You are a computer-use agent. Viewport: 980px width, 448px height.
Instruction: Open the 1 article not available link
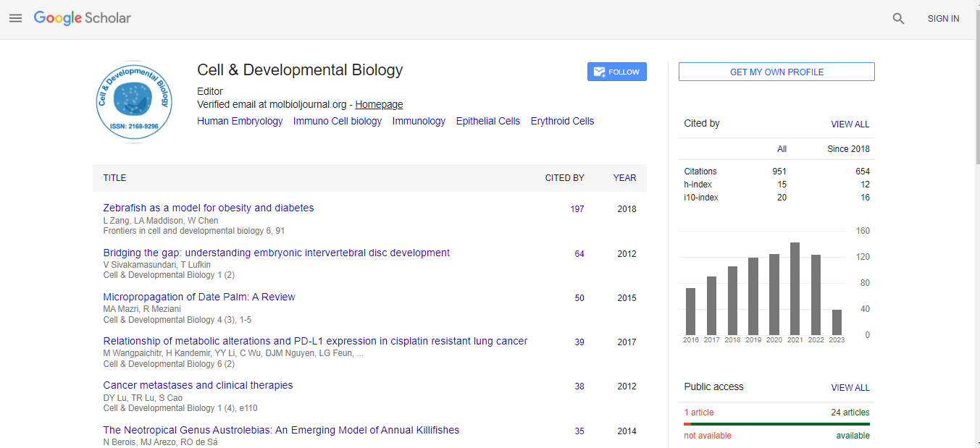point(699,413)
